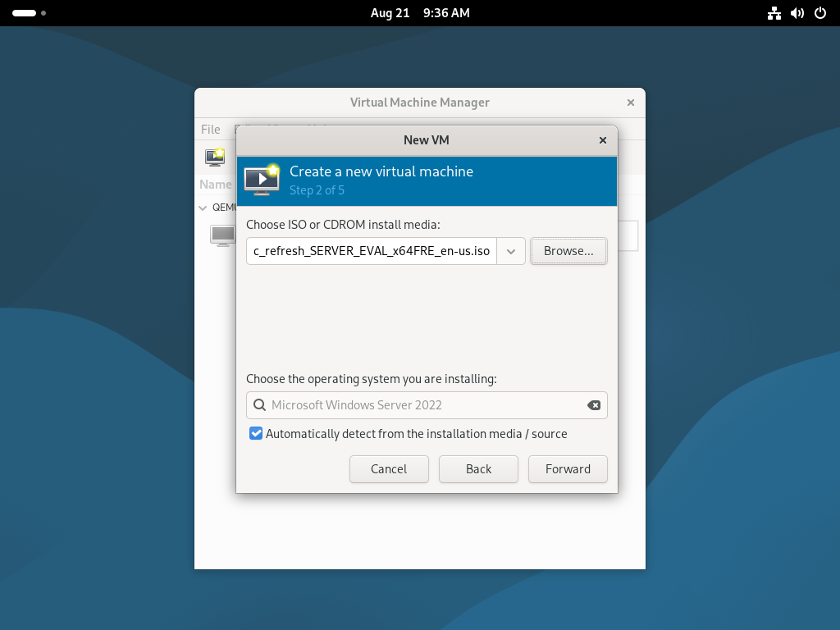The width and height of the screenshot is (840, 630).
Task: Click the wizard's monitor play icon
Action: tap(262, 180)
